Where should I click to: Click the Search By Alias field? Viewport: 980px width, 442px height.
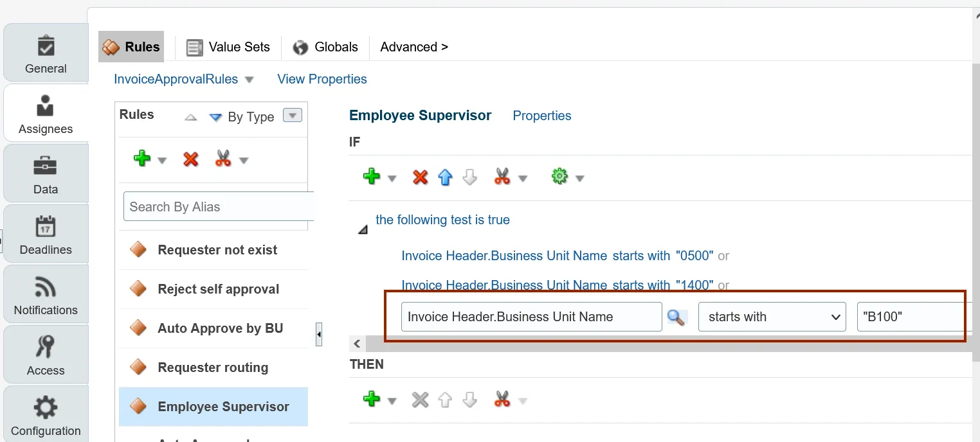pyautogui.click(x=219, y=207)
